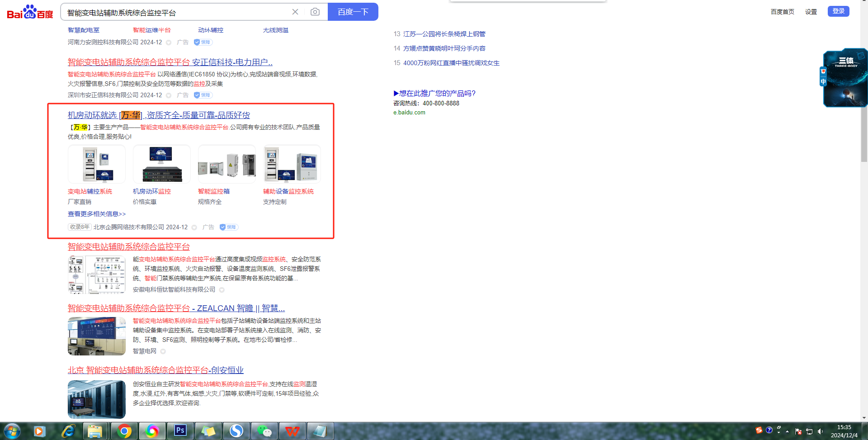
Task: Clear the search box with the X icon
Action: (295, 12)
